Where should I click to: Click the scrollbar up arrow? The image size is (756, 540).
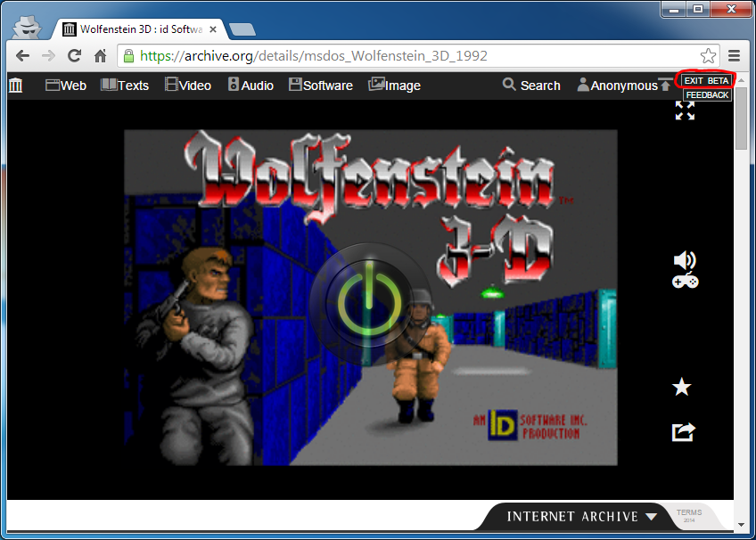pyautogui.click(x=742, y=79)
